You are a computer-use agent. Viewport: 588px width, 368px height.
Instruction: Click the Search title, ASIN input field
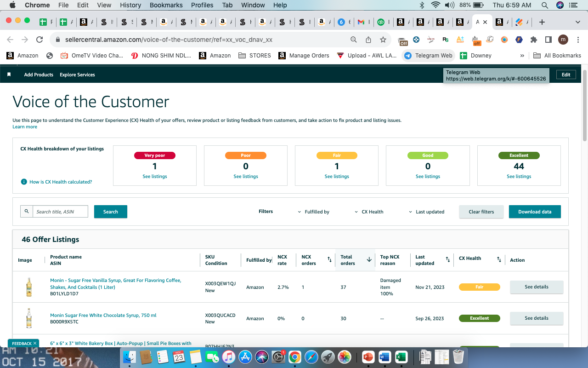tap(60, 212)
